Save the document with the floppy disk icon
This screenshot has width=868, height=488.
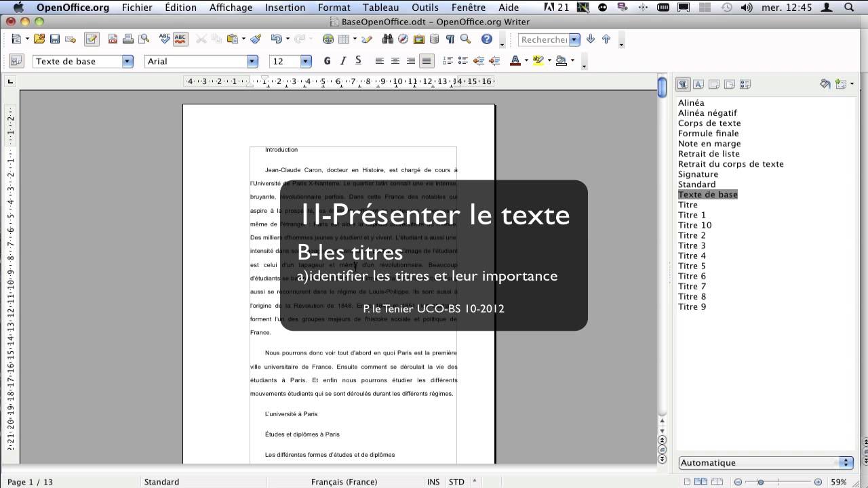click(55, 39)
